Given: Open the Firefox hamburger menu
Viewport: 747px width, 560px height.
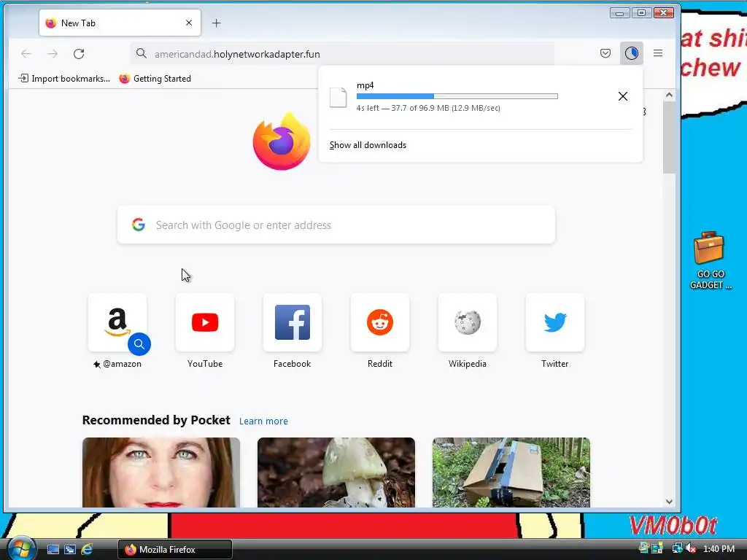Looking at the screenshot, I should pyautogui.click(x=658, y=53).
